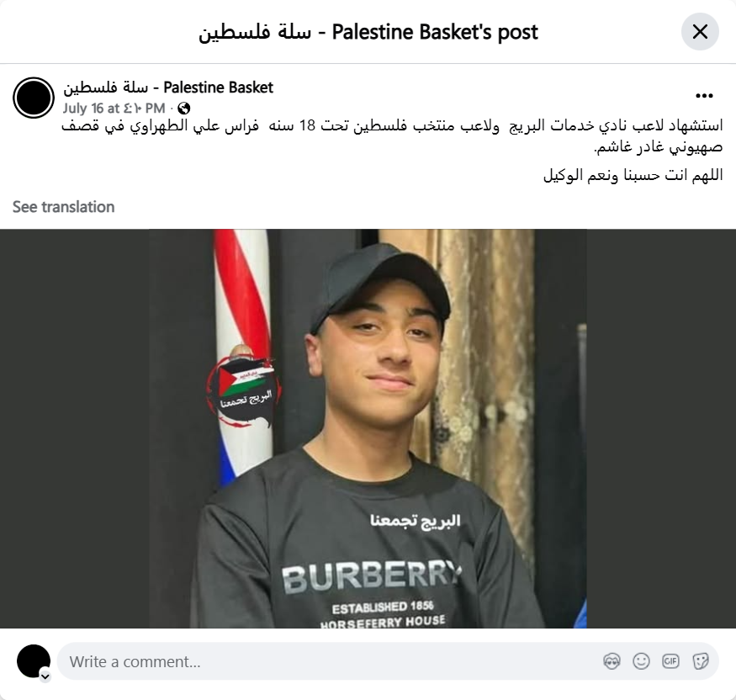The height and width of the screenshot is (700, 736).
Task: Open the July 16 timestamp link
Action: (114, 109)
